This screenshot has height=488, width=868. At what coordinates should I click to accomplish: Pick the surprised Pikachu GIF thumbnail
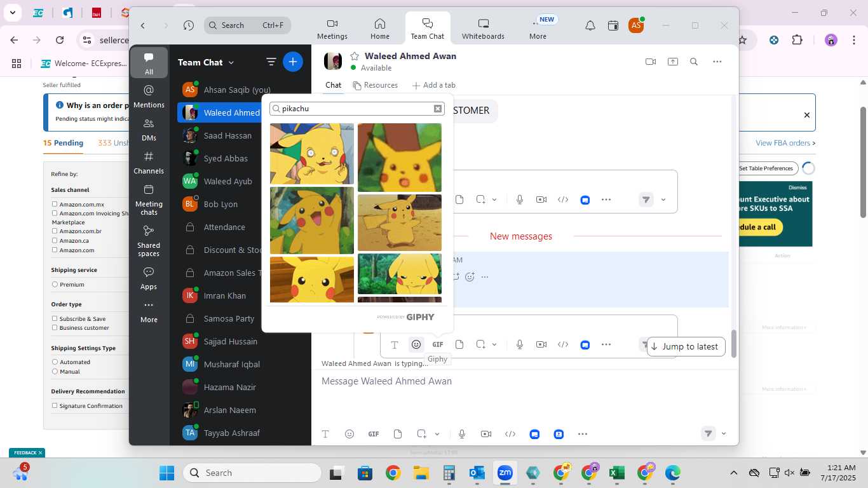coord(400,158)
